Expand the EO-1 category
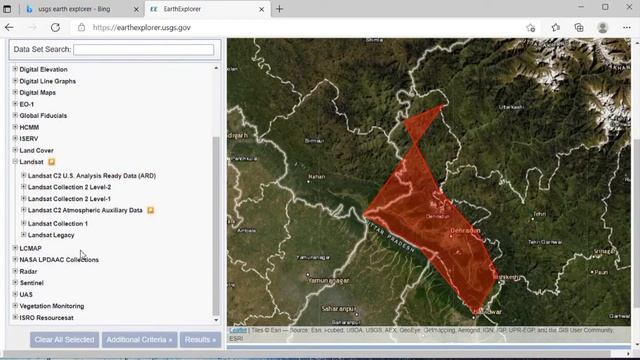 click(x=15, y=104)
